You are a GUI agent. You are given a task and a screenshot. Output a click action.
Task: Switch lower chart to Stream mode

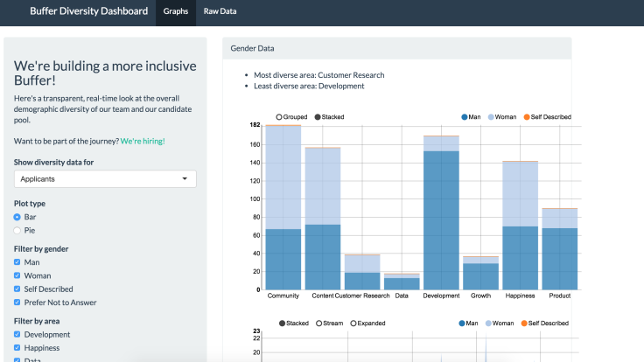[329, 324]
